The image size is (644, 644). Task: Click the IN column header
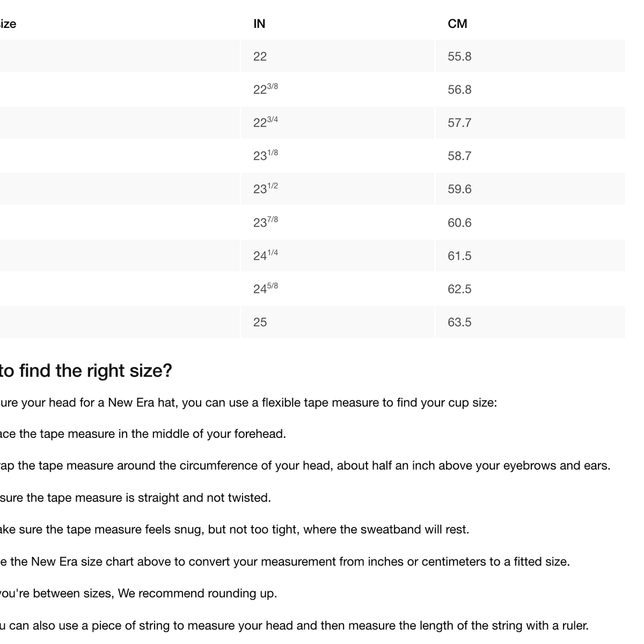tap(259, 24)
